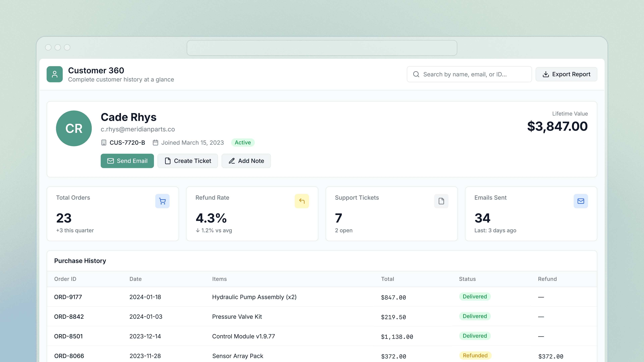Image resolution: width=644 pixels, height=362 pixels.
Task: Click the Active status badge
Action: coord(243,142)
